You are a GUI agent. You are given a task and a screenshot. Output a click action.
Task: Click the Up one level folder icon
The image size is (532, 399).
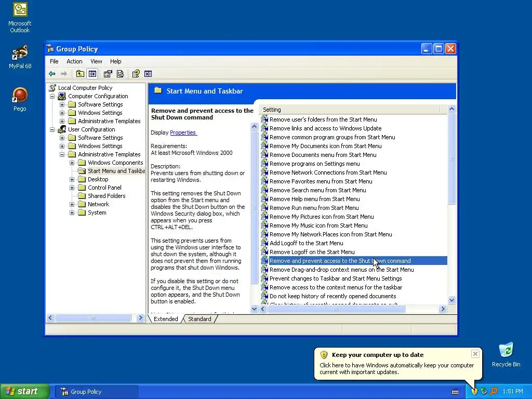pyautogui.click(x=80, y=74)
